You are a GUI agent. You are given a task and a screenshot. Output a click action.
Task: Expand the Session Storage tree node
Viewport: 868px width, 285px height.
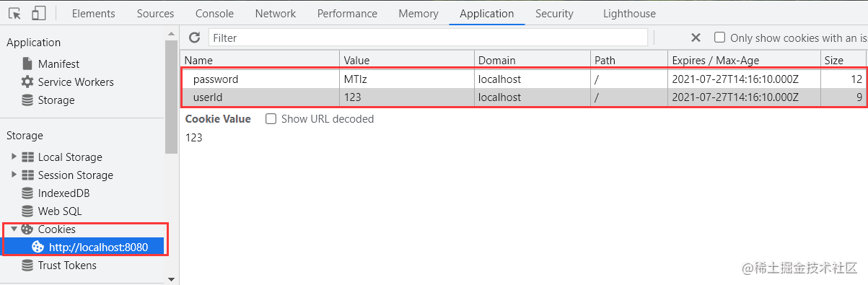(x=14, y=175)
